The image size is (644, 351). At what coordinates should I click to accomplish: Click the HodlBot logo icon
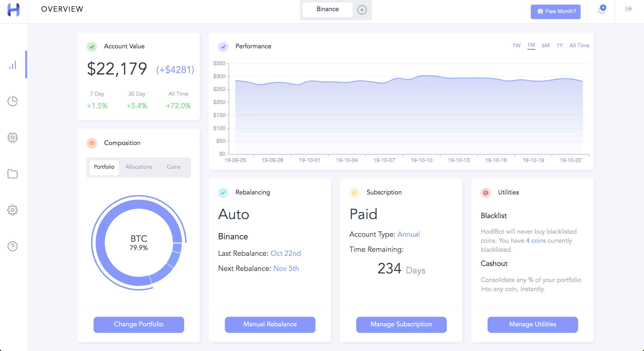click(x=14, y=10)
